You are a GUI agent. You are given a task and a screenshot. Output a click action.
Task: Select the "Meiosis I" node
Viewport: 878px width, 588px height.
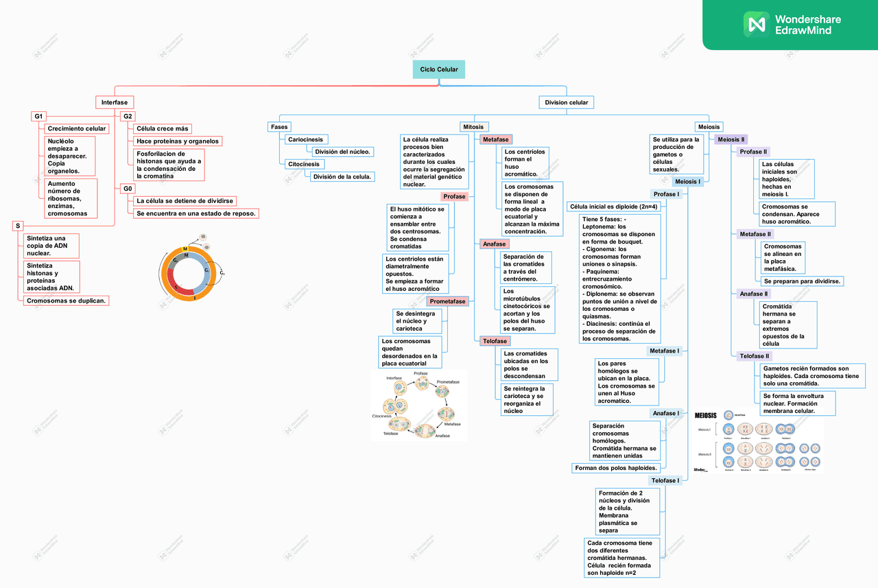[x=687, y=182]
